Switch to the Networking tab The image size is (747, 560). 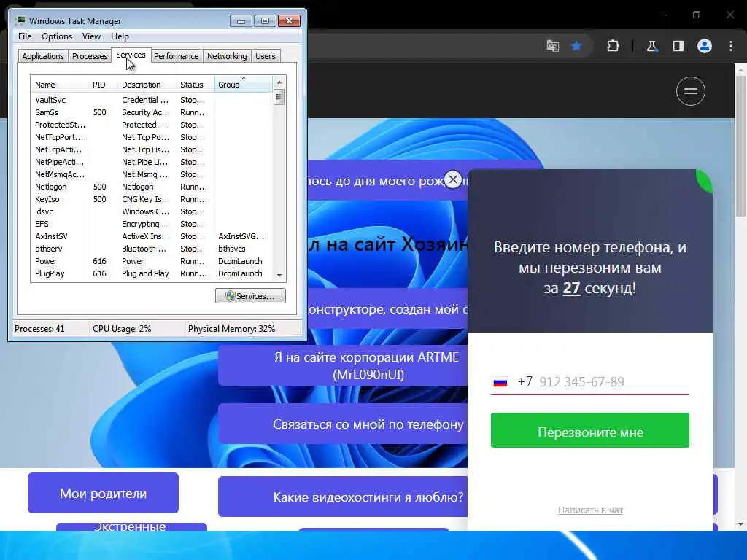[x=227, y=56]
